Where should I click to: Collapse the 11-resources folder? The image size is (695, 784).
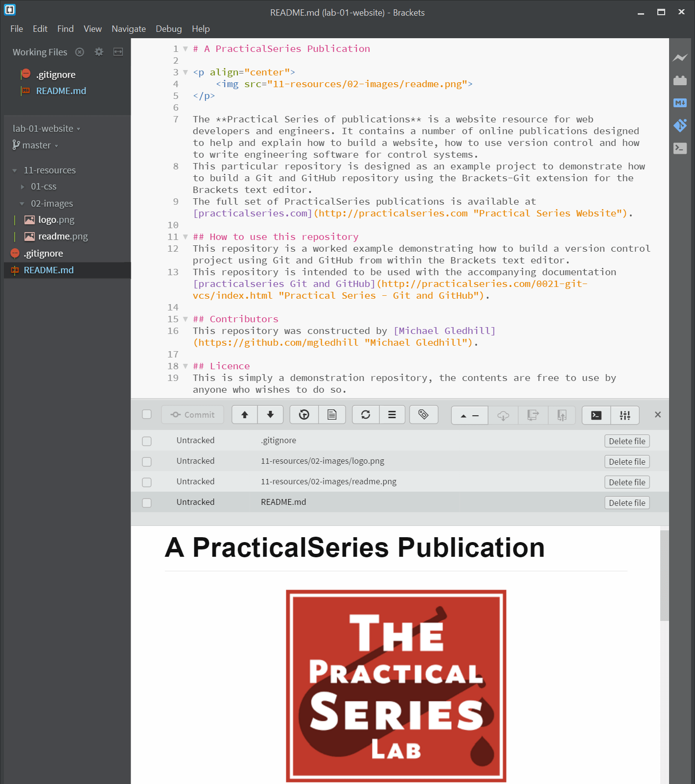[x=15, y=170]
